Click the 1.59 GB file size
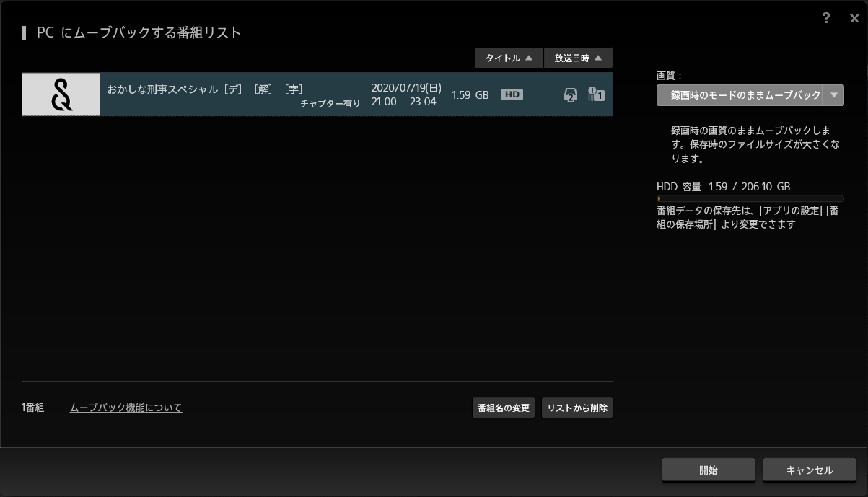This screenshot has height=497, width=868. (470, 94)
